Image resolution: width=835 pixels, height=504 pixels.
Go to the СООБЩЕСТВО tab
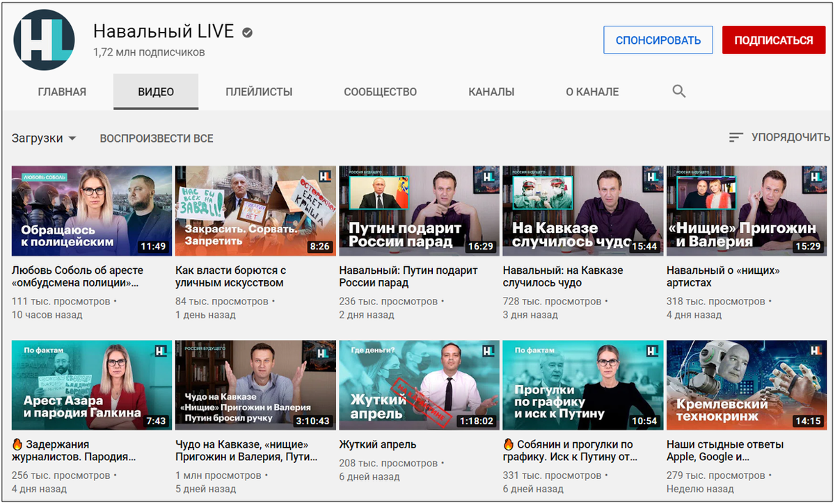pyautogui.click(x=381, y=92)
